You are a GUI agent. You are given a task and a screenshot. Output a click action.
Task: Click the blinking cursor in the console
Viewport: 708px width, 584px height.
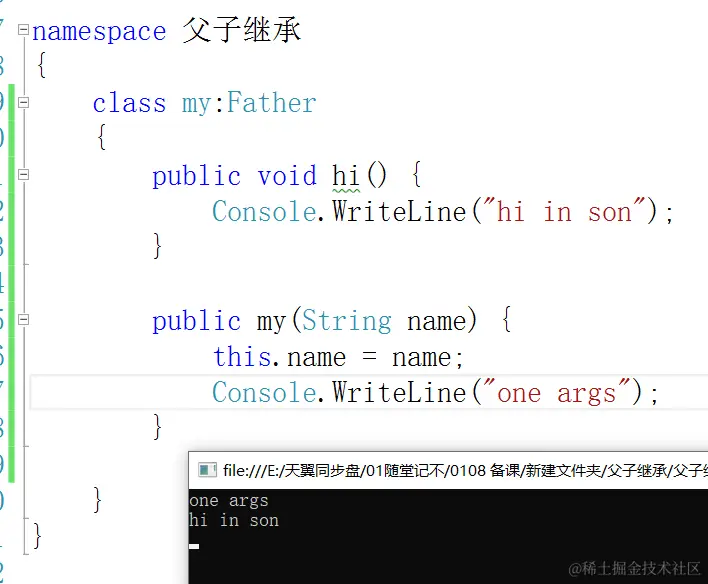point(194,546)
